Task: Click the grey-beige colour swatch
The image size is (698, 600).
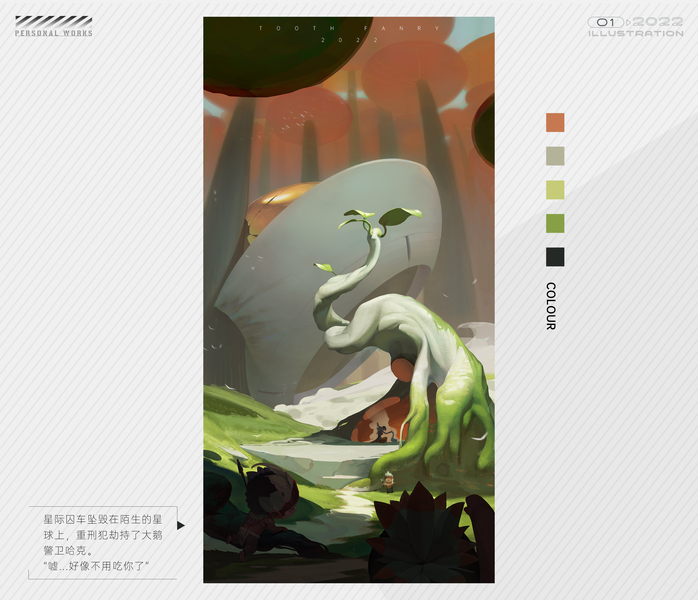Action: [x=555, y=156]
